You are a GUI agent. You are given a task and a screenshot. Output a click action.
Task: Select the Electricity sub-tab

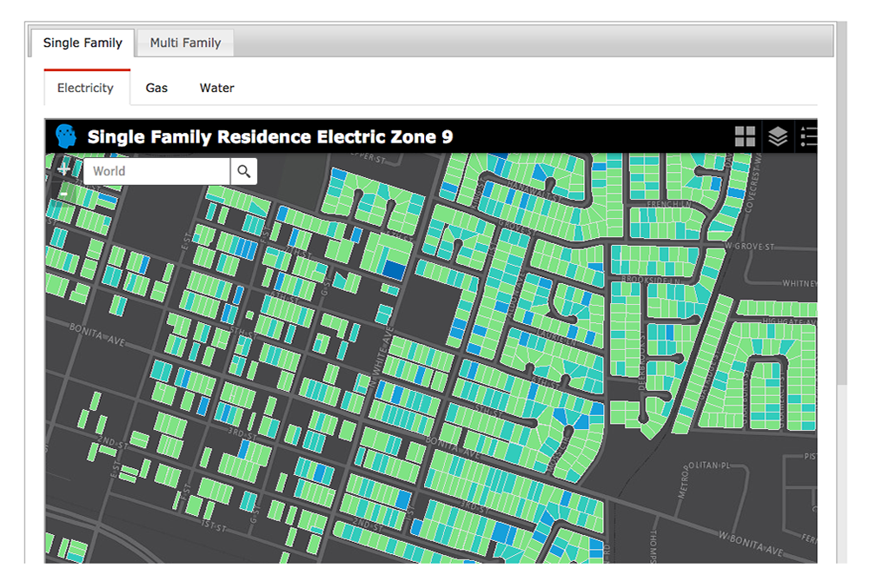coord(85,88)
